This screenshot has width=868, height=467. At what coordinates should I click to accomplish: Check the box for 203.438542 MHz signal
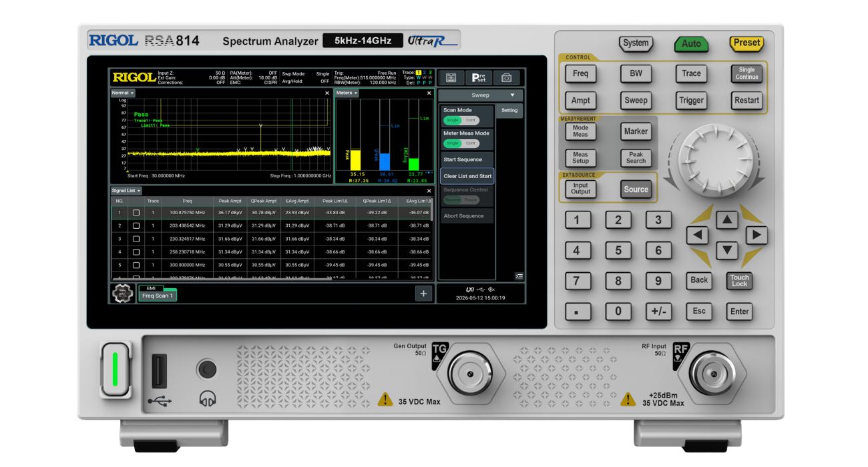(x=136, y=225)
